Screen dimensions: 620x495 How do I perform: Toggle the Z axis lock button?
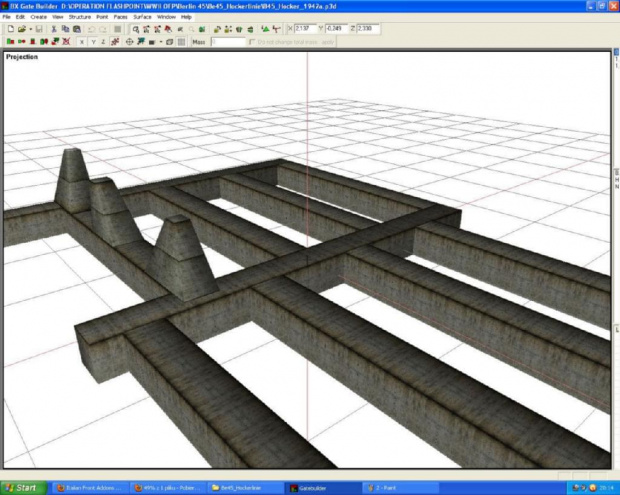coord(102,43)
